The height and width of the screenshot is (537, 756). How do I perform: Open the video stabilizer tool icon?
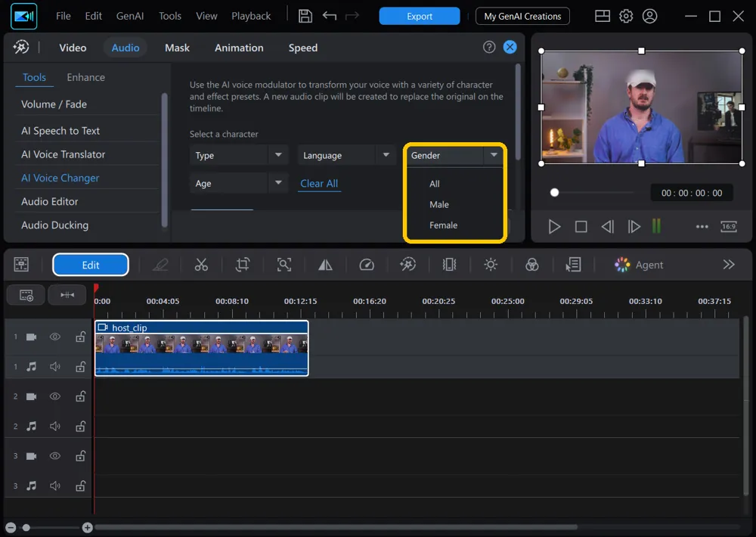click(449, 265)
